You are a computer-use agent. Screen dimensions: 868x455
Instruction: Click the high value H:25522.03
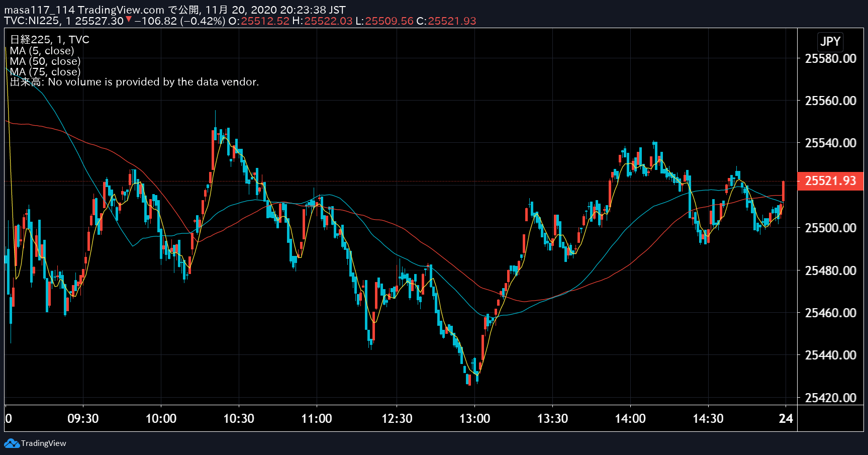[322, 21]
